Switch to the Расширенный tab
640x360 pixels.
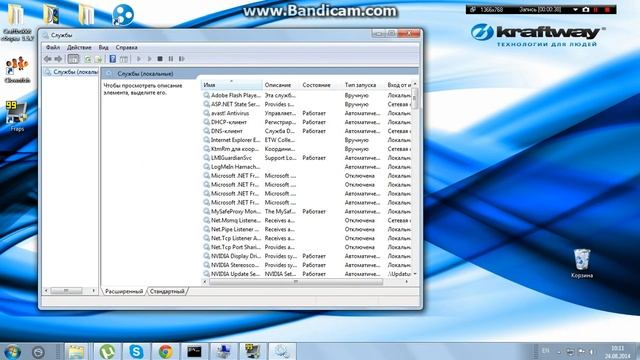124,291
